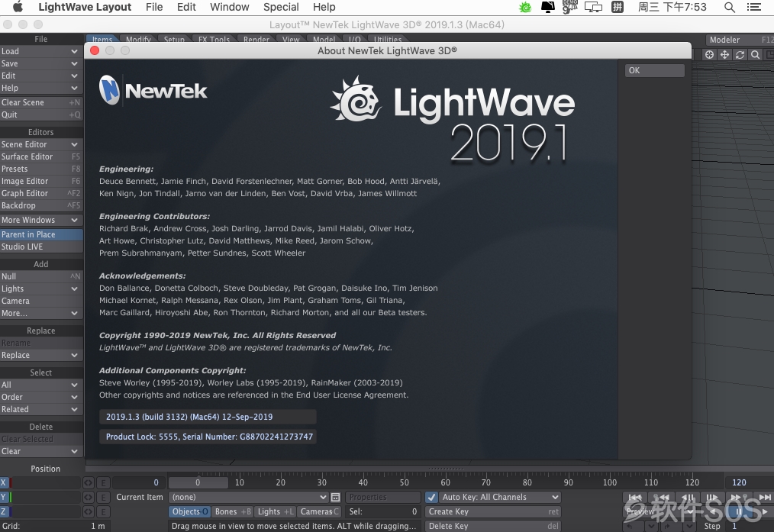The image size is (774, 532).
Task: Switch to Cameras selection mode
Action: click(319, 511)
